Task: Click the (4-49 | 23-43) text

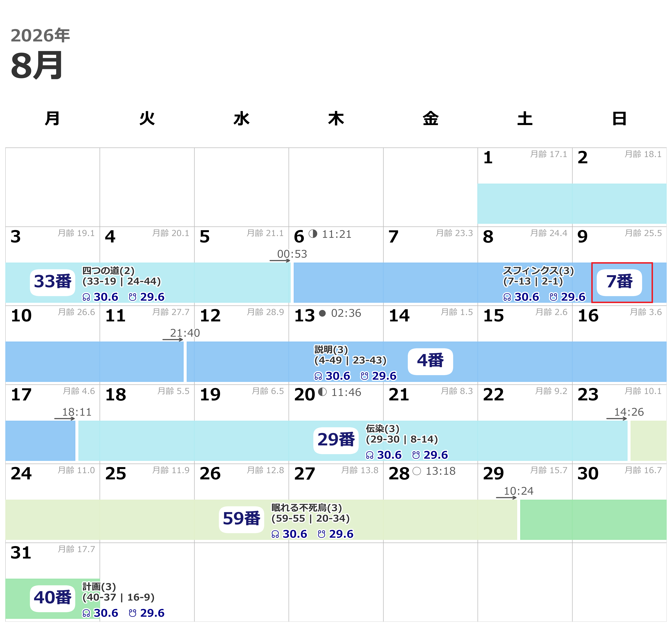Action: (350, 361)
